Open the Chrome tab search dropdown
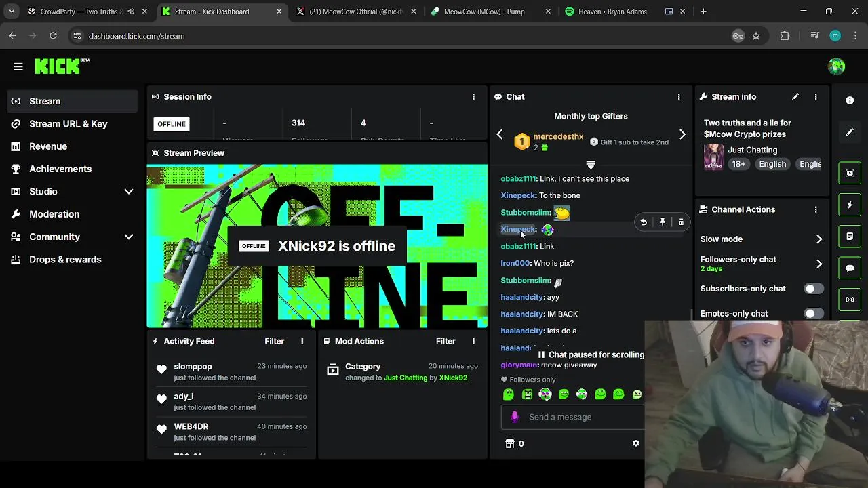This screenshot has height=488, width=868. tap(12, 12)
